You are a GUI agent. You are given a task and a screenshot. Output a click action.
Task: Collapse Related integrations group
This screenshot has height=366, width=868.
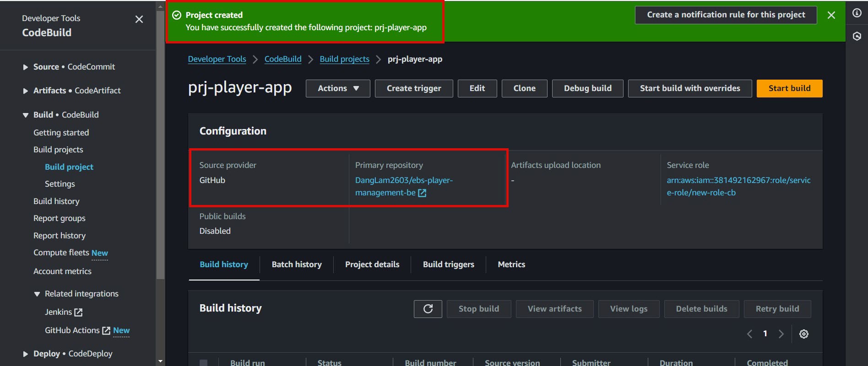37,294
